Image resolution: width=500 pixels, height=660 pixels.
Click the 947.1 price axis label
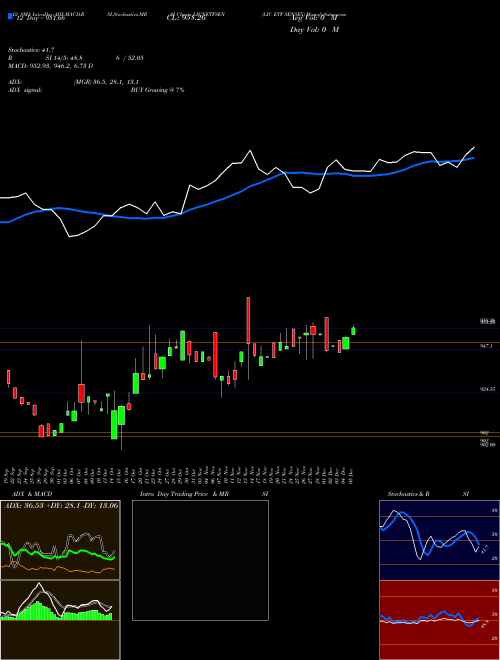click(x=486, y=346)
